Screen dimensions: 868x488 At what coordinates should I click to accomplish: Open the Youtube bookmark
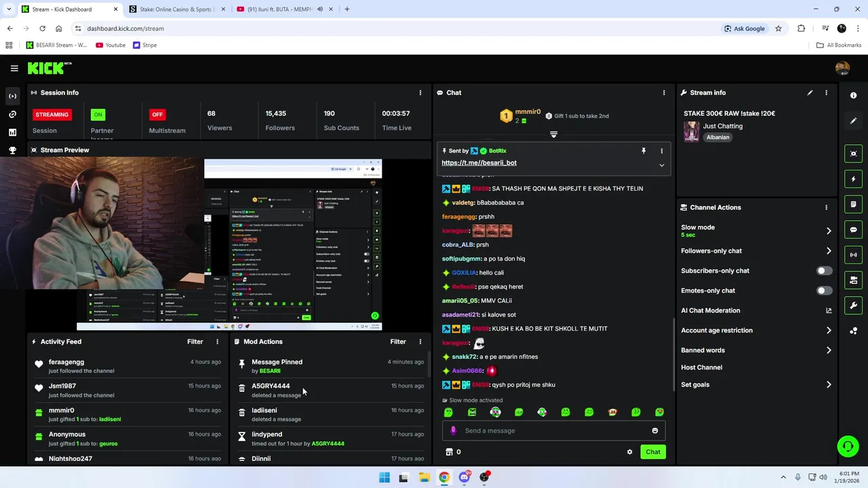click(x=111, y=45)
